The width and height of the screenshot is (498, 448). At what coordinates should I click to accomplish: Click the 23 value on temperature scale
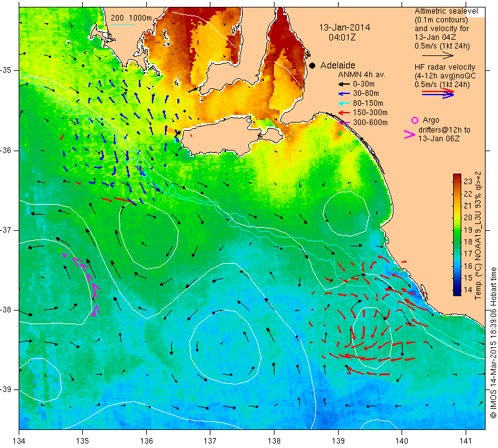(x=468, y=182)
